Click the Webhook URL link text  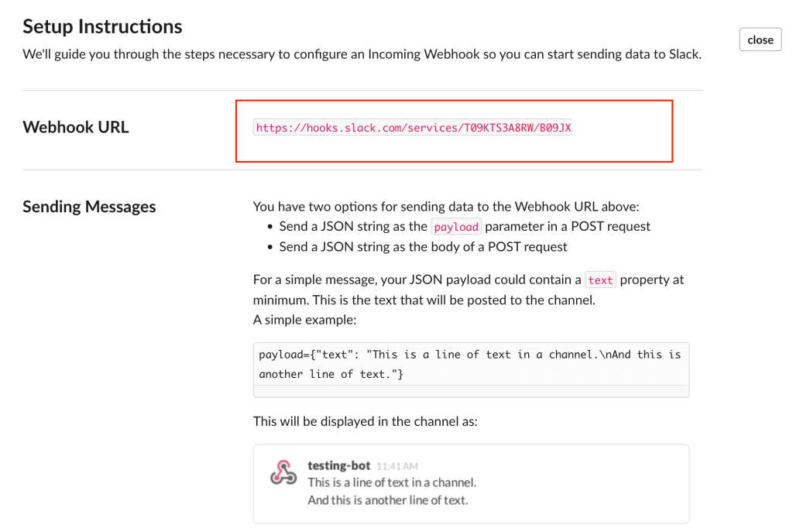tap(412, 128)
